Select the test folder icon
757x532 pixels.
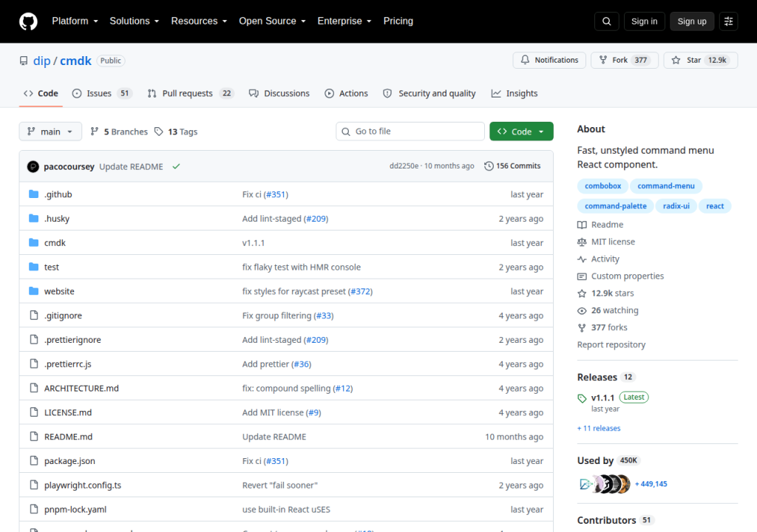tap(33, 267)
